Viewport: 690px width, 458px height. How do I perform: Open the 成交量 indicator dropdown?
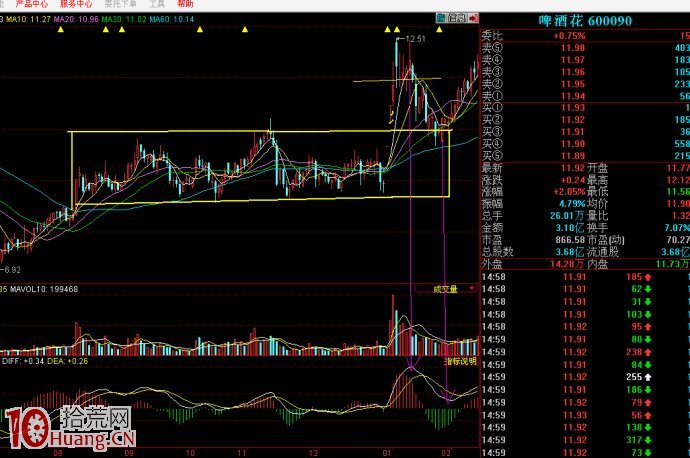445,289
